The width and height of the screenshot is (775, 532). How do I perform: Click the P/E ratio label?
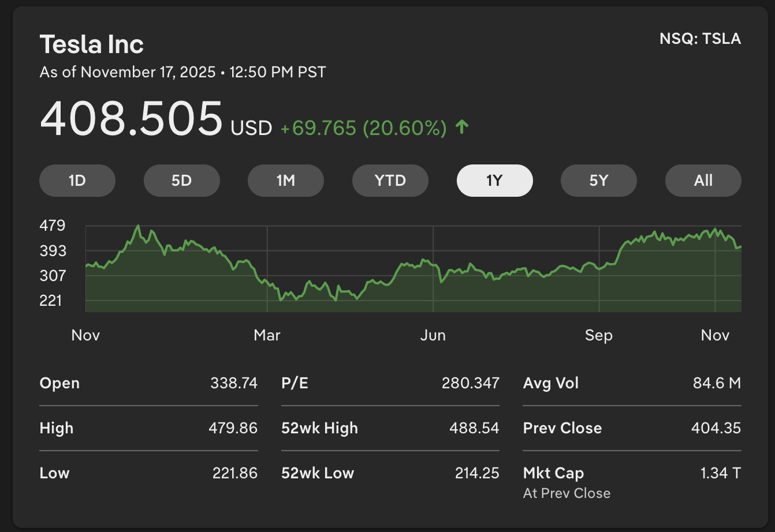[295, 383]
